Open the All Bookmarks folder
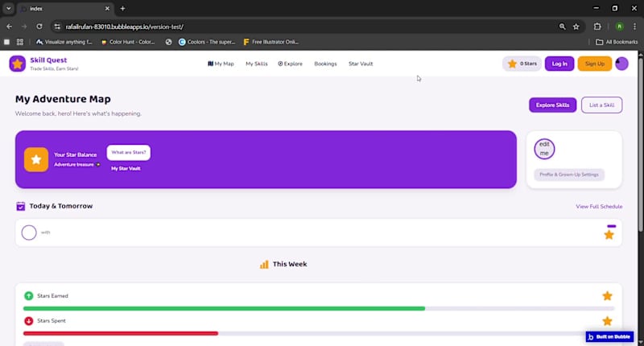Screen dimensions: 644x346 click(x=617, y=42)
